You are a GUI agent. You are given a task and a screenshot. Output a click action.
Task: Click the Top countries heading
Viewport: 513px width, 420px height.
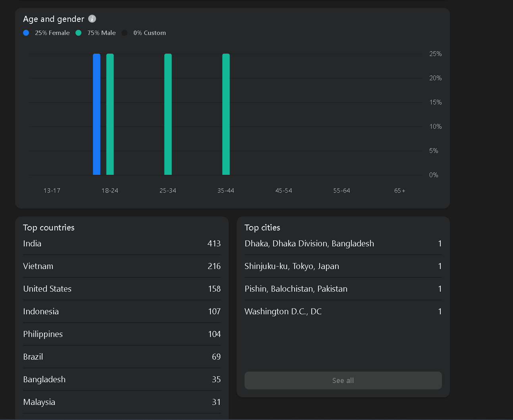click(x=49, y=228)
